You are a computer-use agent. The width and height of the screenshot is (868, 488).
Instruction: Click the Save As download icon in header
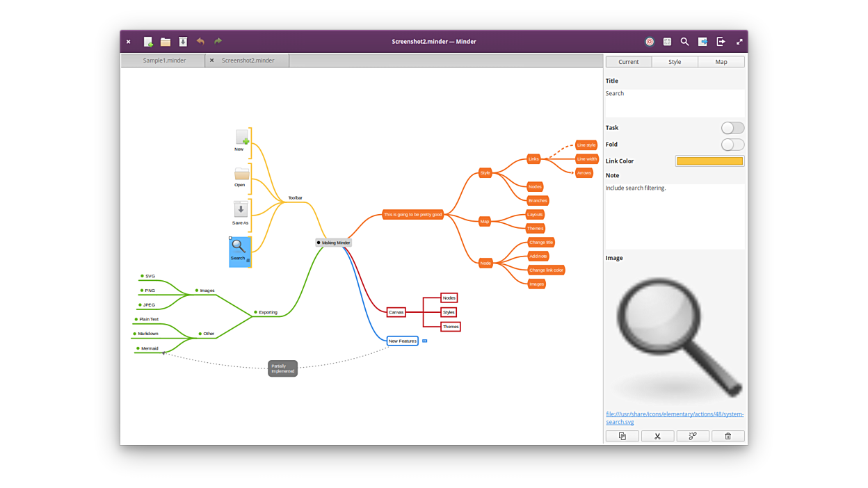[x=183, y=42]
